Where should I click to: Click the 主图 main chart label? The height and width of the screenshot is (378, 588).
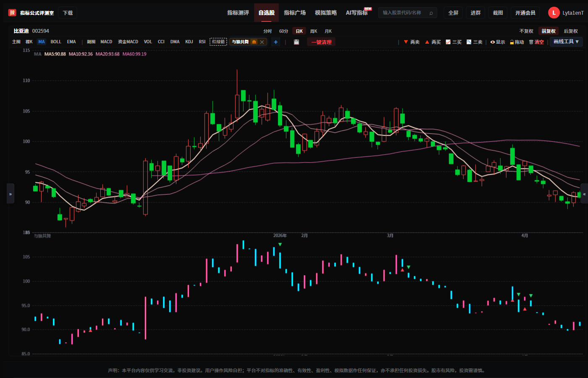[x=16, y=42]
